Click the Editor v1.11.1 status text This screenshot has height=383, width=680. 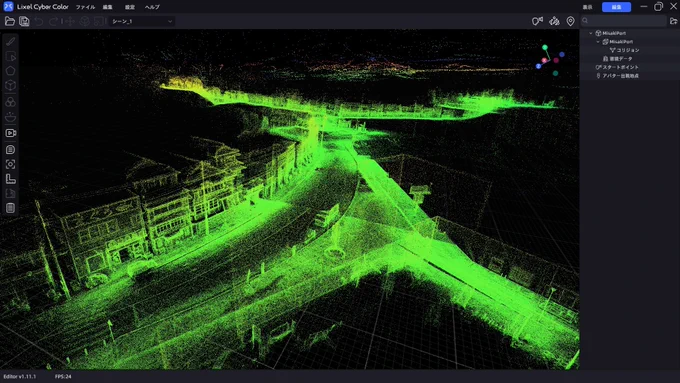tap(20, 376)
